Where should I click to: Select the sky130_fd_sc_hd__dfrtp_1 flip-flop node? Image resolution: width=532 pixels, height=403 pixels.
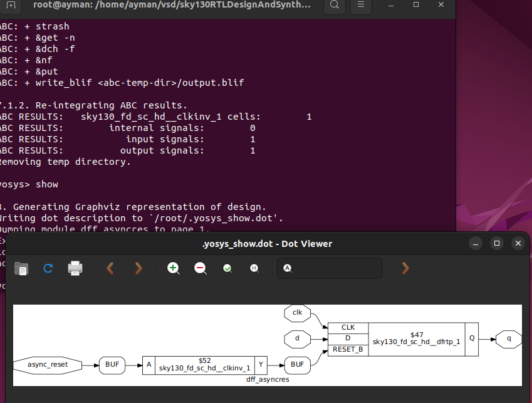click(417, 338)
